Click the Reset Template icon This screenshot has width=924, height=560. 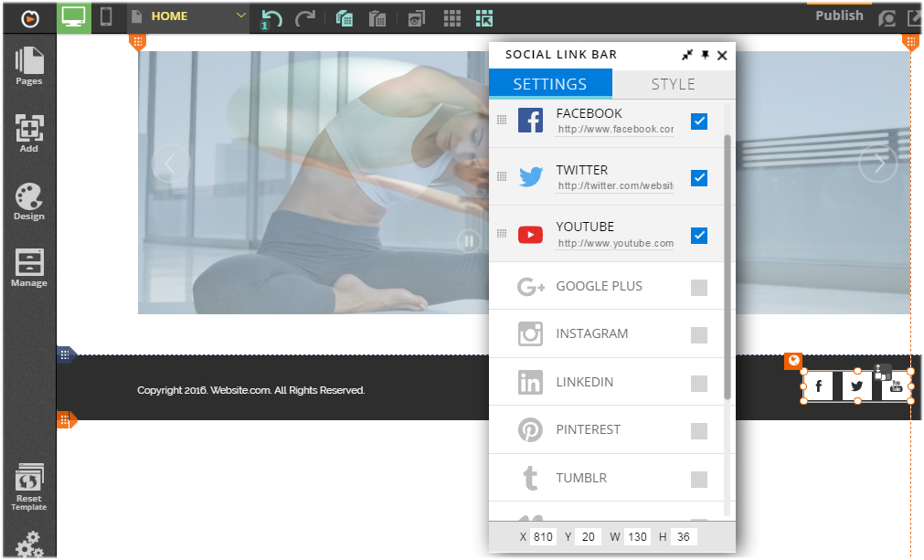point(28,488)
